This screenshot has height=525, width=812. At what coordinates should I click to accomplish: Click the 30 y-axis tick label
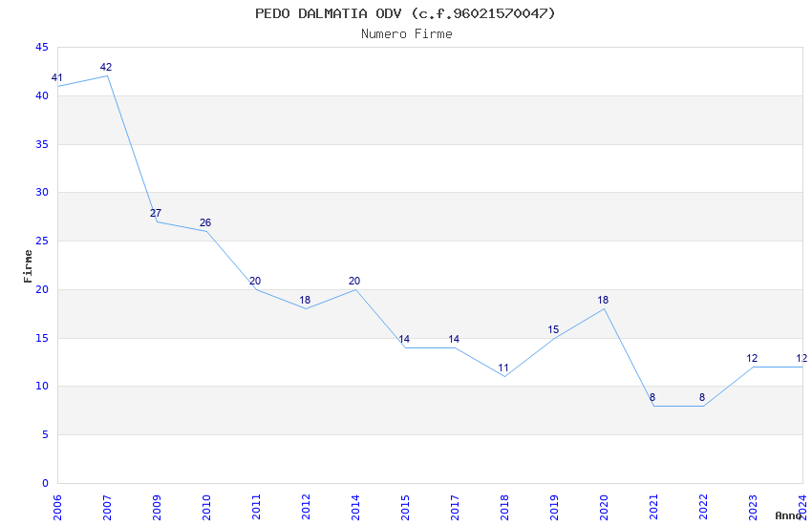[41, 193]
